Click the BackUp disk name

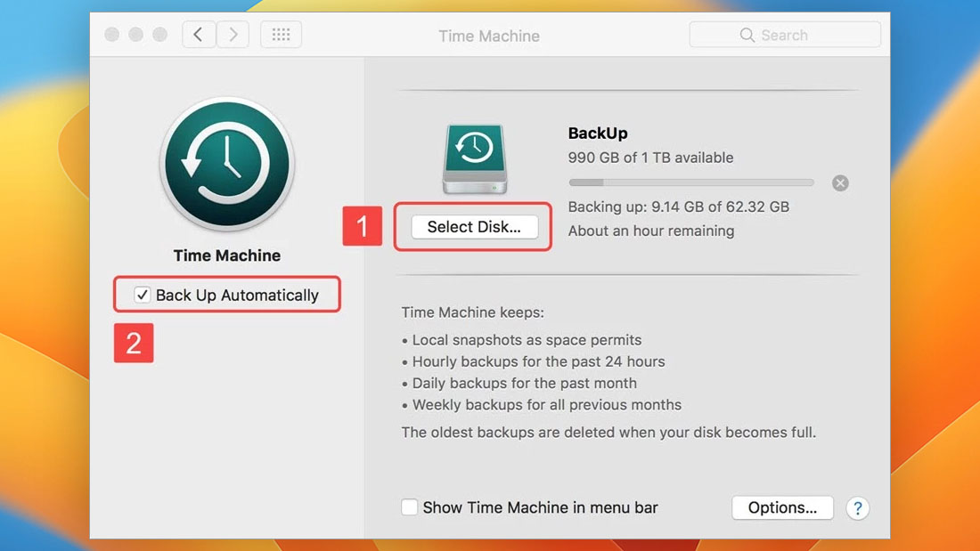[x=598, y=133]
